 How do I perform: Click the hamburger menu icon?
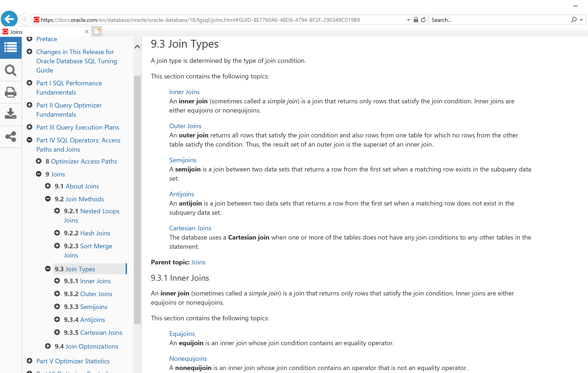[x=11, y=47]
